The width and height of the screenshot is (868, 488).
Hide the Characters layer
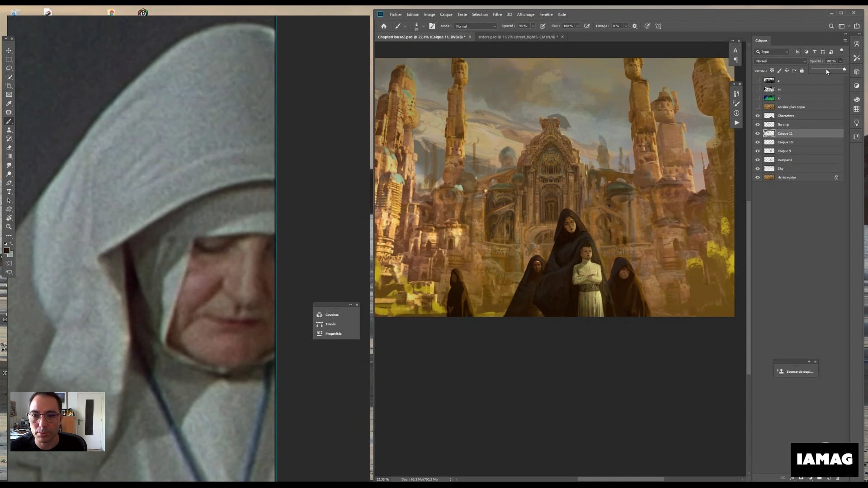coord(758,116)
